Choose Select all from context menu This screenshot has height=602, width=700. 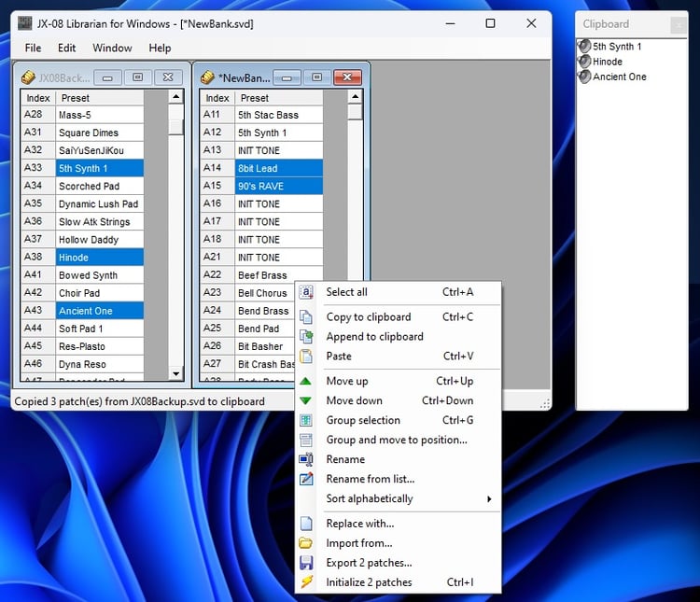click(399, 292)
